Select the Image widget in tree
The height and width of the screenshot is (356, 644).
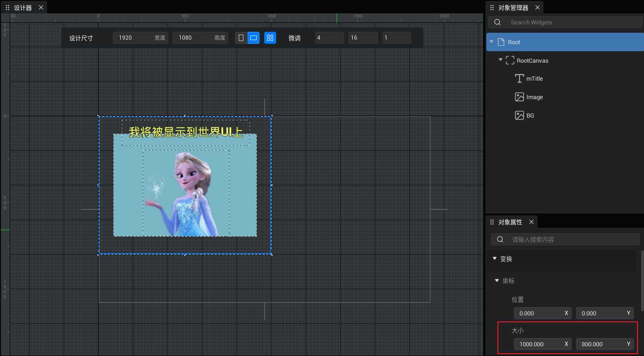tap(535, 97)
